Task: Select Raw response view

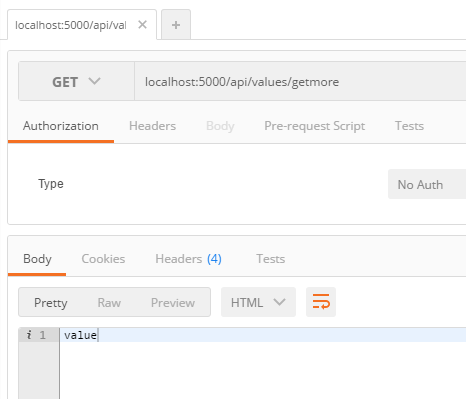Action: click(x=109, y=303)
